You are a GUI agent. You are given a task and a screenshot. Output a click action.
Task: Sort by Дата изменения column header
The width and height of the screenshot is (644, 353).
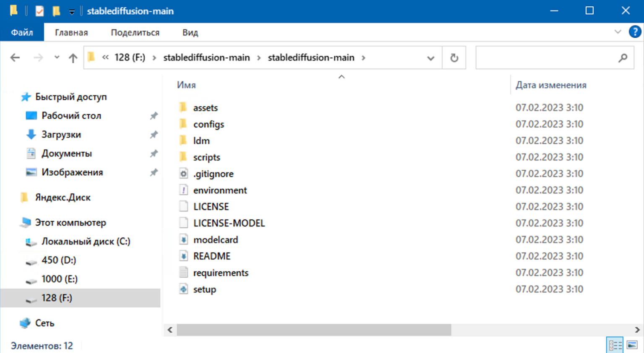[x=551, y=85]
